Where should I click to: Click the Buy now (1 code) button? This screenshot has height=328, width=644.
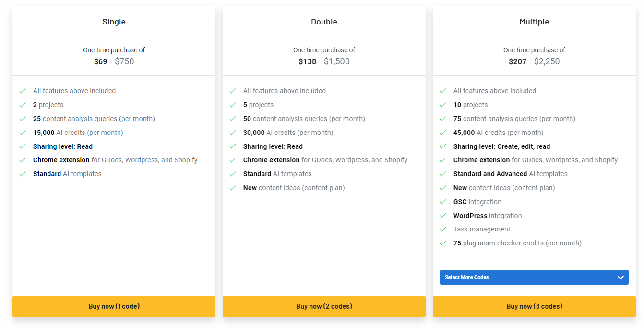114,306
